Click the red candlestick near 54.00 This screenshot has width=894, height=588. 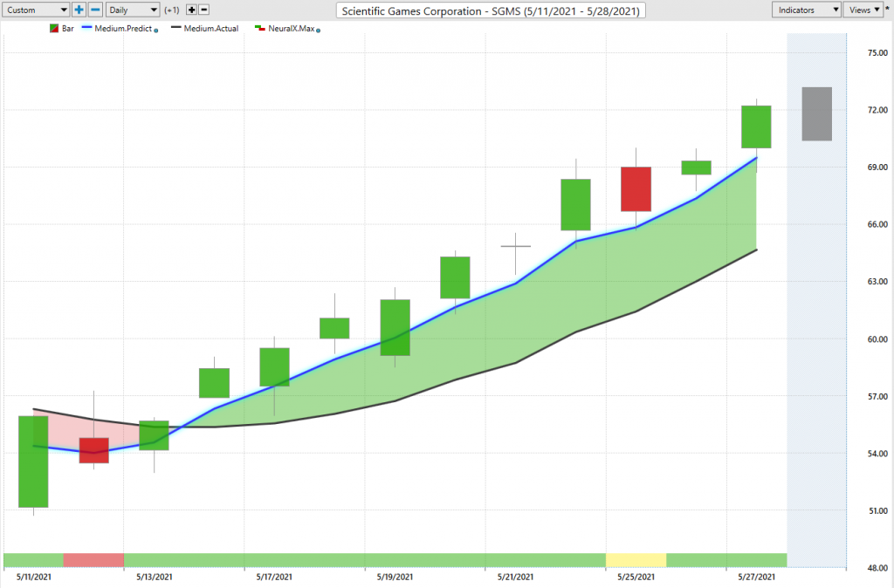coord(93,450)
